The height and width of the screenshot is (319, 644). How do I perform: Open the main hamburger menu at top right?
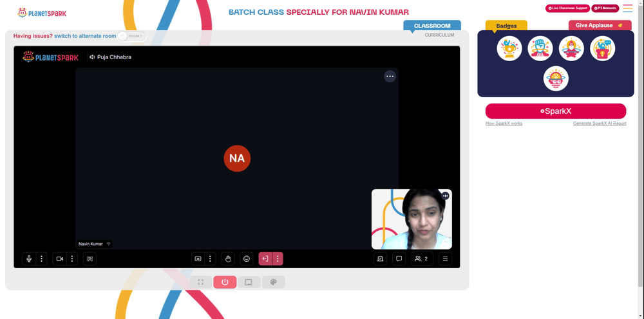[x=627, y=8]
